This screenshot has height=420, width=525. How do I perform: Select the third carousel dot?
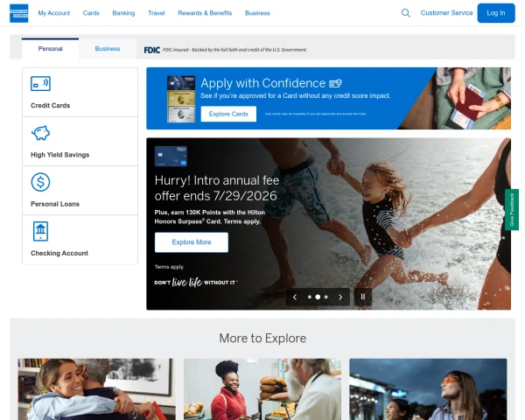326,297
